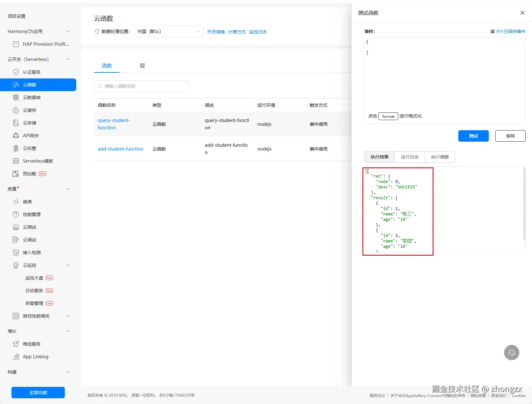Click the globe icon for 云托管
This screenshot has height=404, width=532.
pyautogui.click(x=16, y=148)
